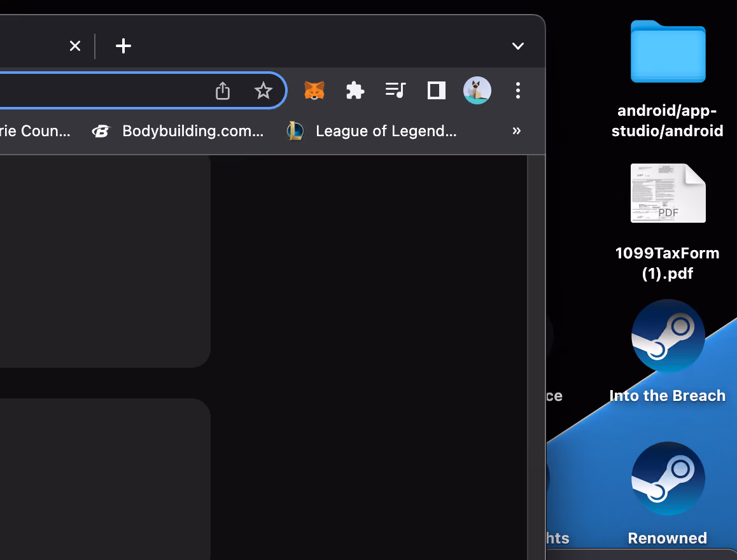Bookmark this page with the star icon
The image size is (737, 560).
click(x=263, y=90)
